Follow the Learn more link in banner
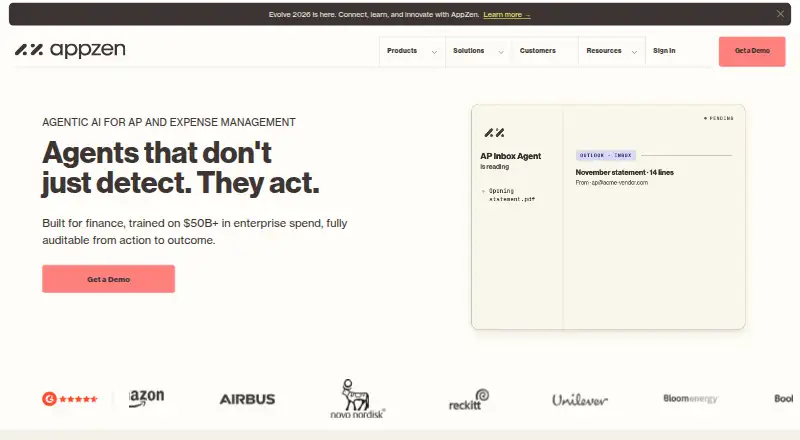Image resolution: width=800 pixels, height=440 pixels. (x=507, y=15)
